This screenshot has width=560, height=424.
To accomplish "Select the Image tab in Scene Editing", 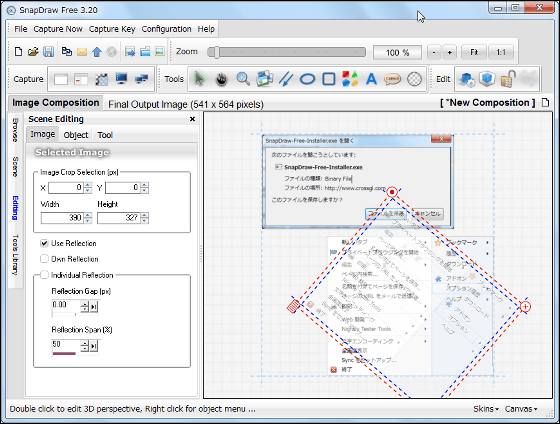I will [x=42, y=134].
